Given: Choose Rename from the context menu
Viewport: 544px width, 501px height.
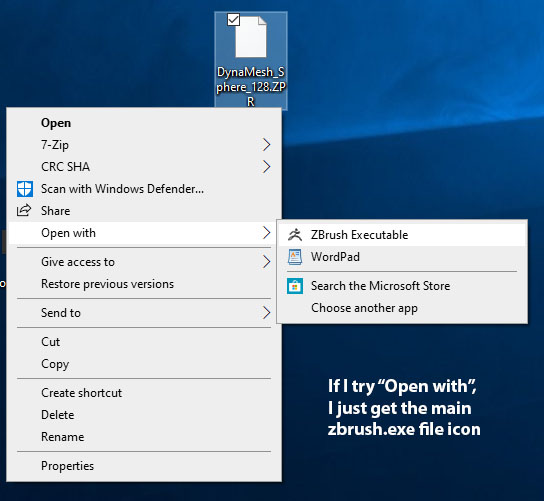Looking at the screenshot, I should pyautogui.click(x=144, y=437).
